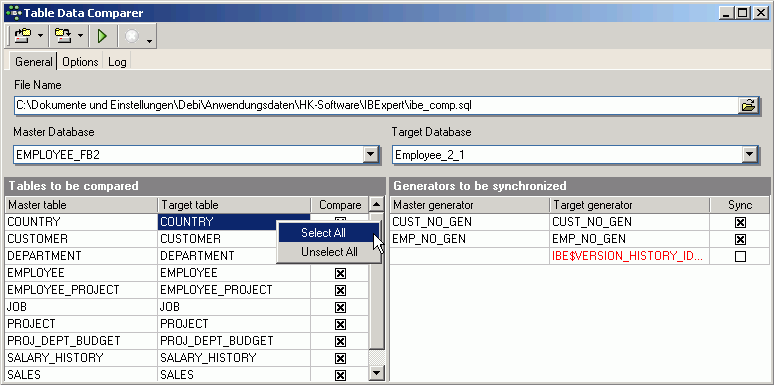Screen dimensions: 774x385
Task: Select SALES in Master table column
Action: click(81, 375)
